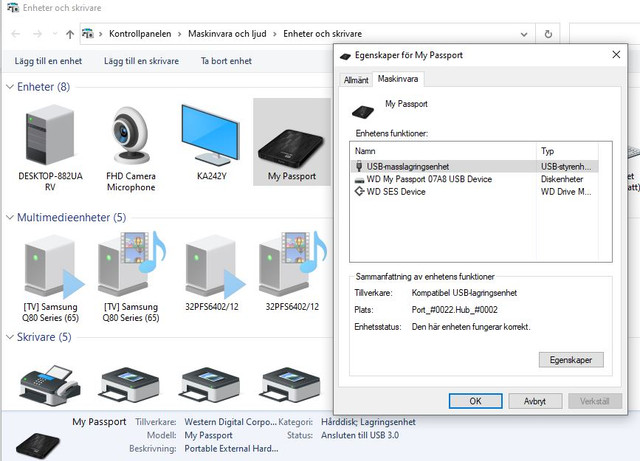The height and width of the screenshot is (461, 640).
Task: Open Maskinvara och ljud in breadcrumb
Action: 227,34
